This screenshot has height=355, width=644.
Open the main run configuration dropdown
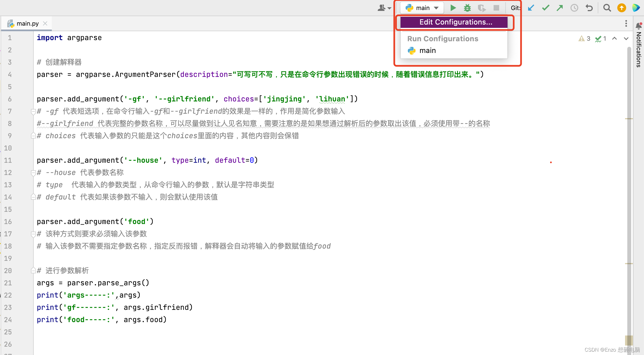(x=422, y=8)
